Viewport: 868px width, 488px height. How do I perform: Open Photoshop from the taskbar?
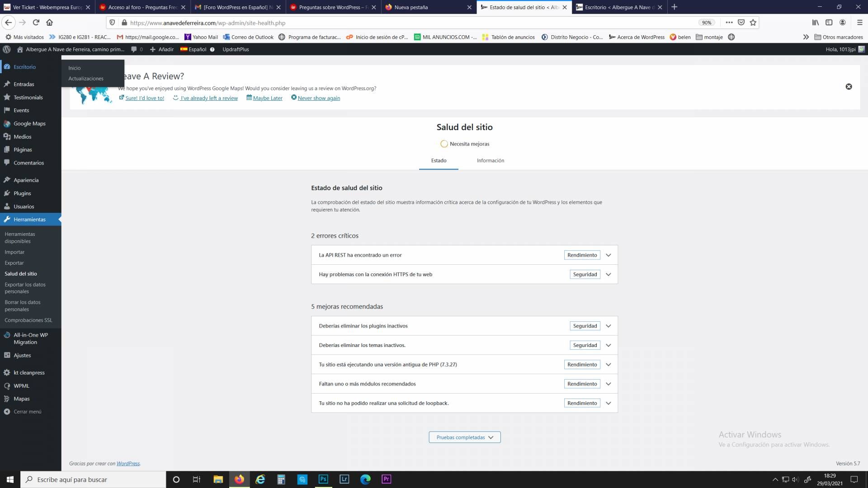pyautogui.click(x=323, y=479)
